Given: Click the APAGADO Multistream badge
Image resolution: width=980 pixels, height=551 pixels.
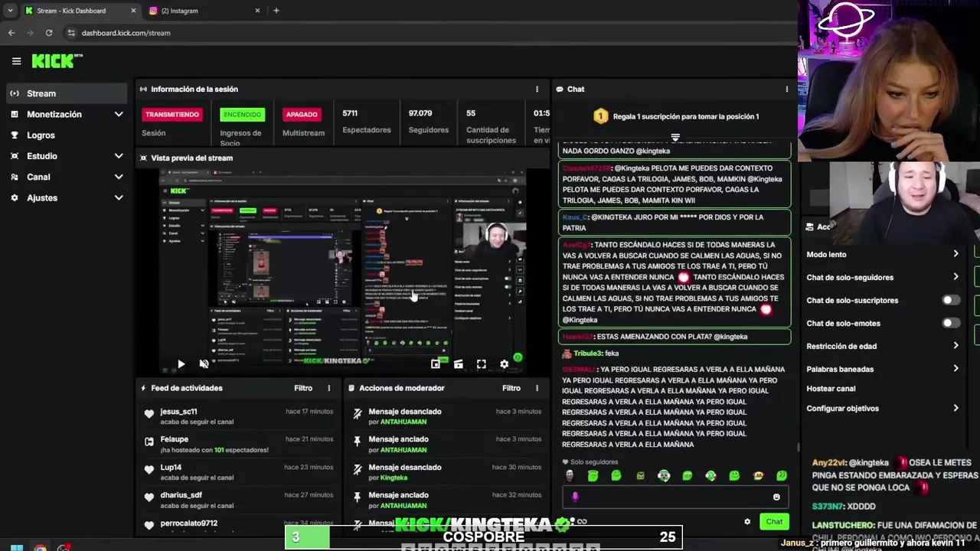Looking at the screenshot, I should pos(302,114).
